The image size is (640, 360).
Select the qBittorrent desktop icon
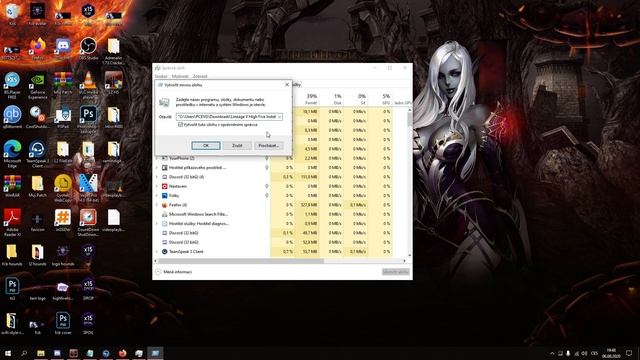coord(12,118)
